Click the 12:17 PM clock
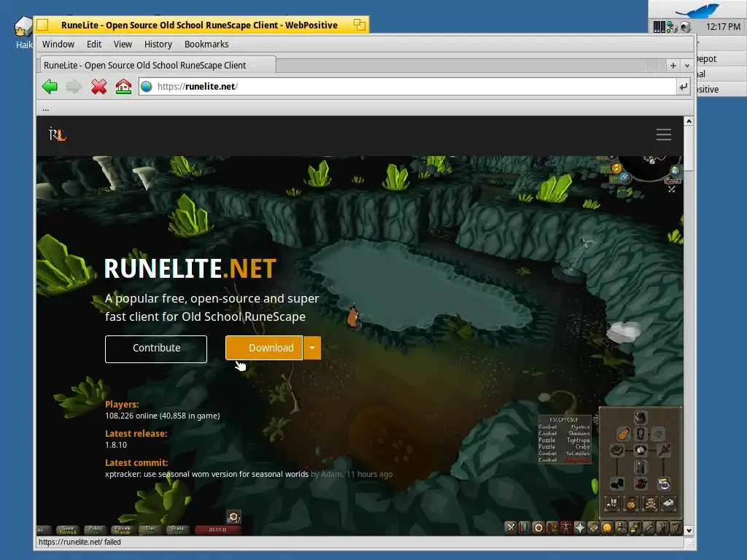This screenshot has height=560, width=747. (x=723, y=27)
